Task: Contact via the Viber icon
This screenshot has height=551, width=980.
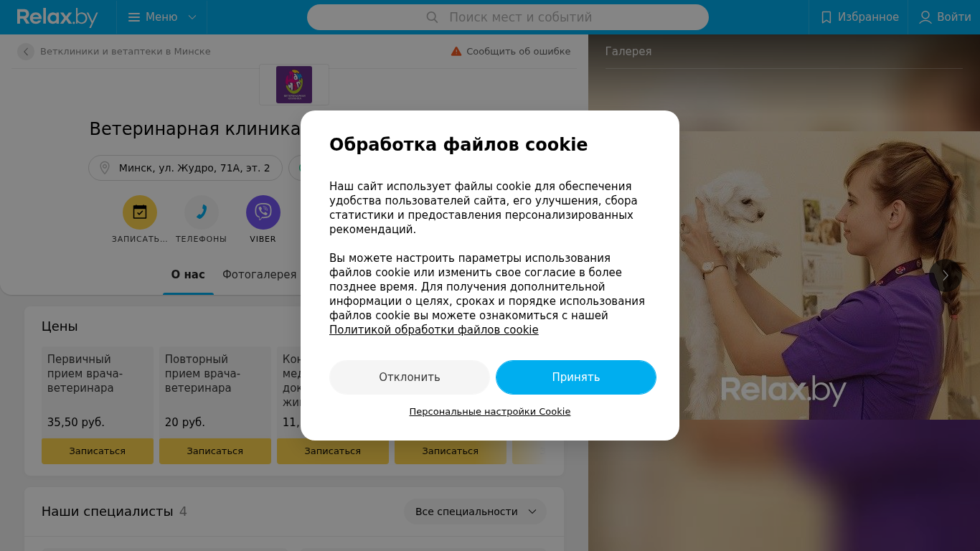Action: (263, 212)
